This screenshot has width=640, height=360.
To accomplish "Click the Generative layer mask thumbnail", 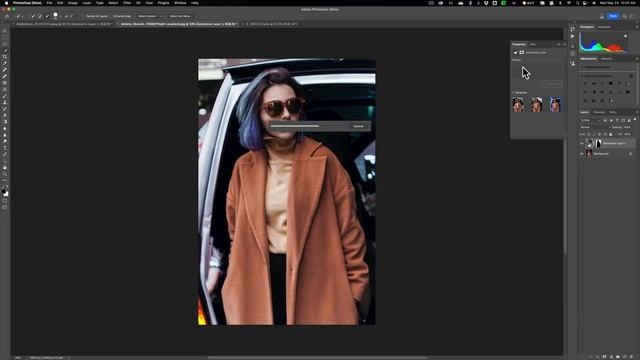I will [x=598, y=143].
